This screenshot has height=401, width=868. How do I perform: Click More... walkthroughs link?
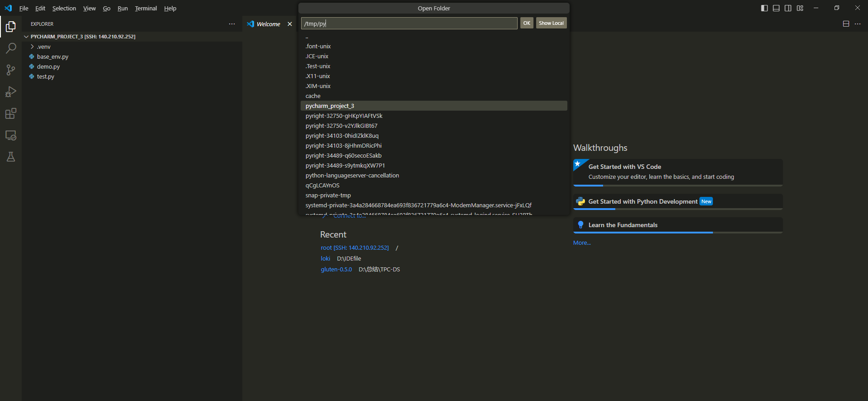coord(582,242)
